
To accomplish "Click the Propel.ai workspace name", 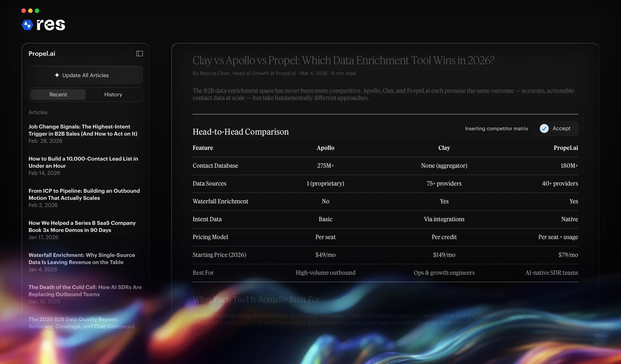I will click(x=42, y=54).
